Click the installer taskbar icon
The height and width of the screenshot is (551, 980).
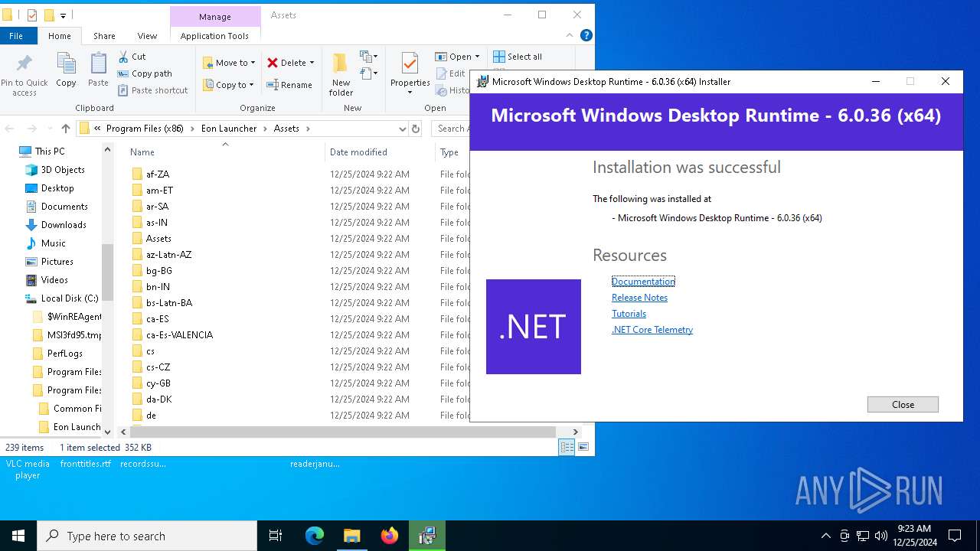(427, 536)
